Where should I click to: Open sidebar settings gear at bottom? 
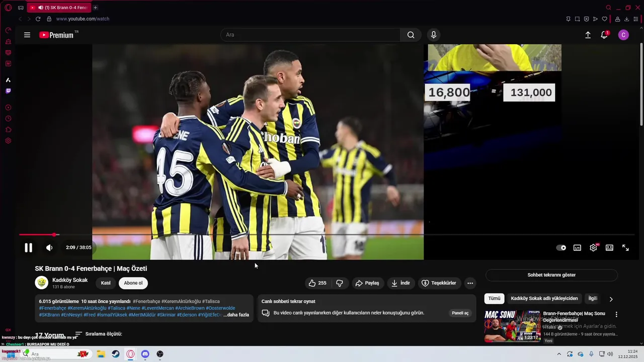click(x=8, y=141)
